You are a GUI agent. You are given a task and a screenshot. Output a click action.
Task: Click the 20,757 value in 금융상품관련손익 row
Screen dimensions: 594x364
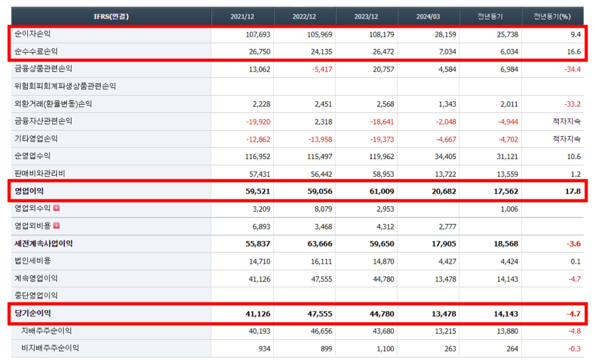tap(383, 69)
